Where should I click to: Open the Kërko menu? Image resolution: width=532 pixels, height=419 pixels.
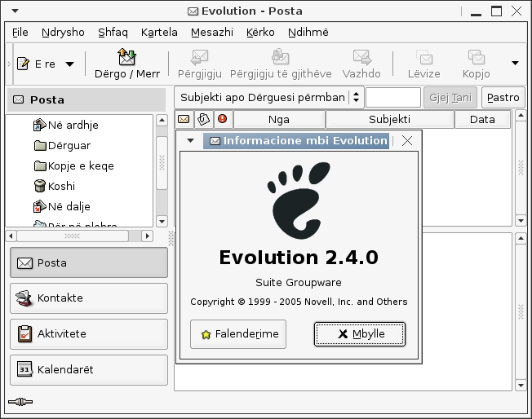coord(260,33)
